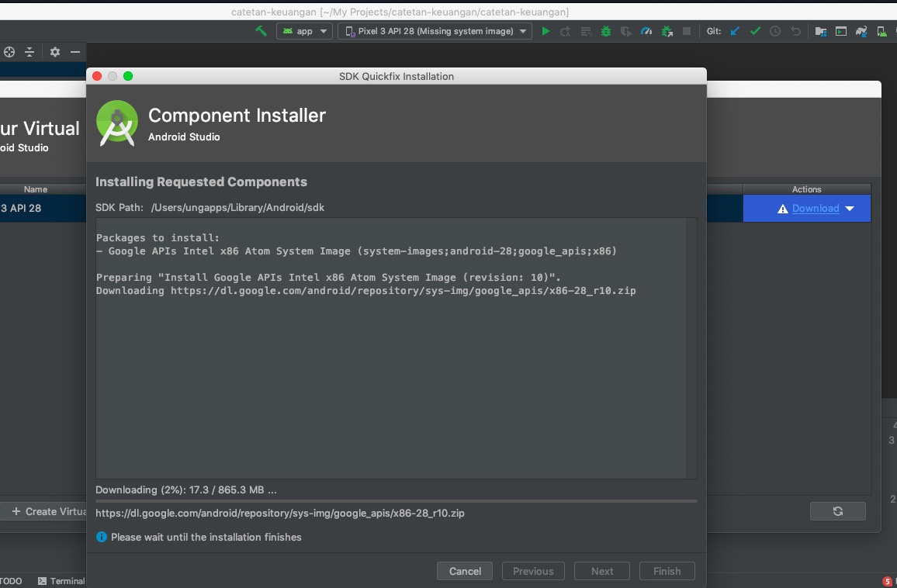Image resolution: width=897 pixels, height=588 pixels.
Task: Launch the Profiler icon
Action: (646, 31)
